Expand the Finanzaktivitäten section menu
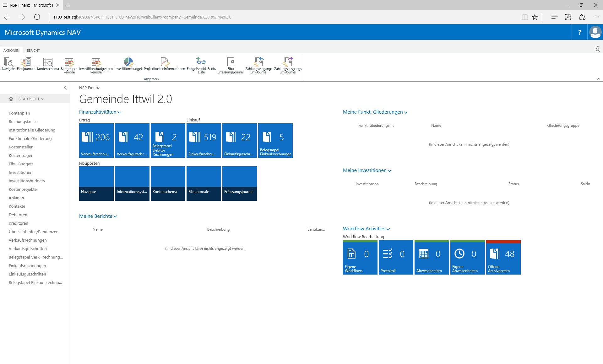This screenshot has width=603, height=364. (x=100, y=112)
